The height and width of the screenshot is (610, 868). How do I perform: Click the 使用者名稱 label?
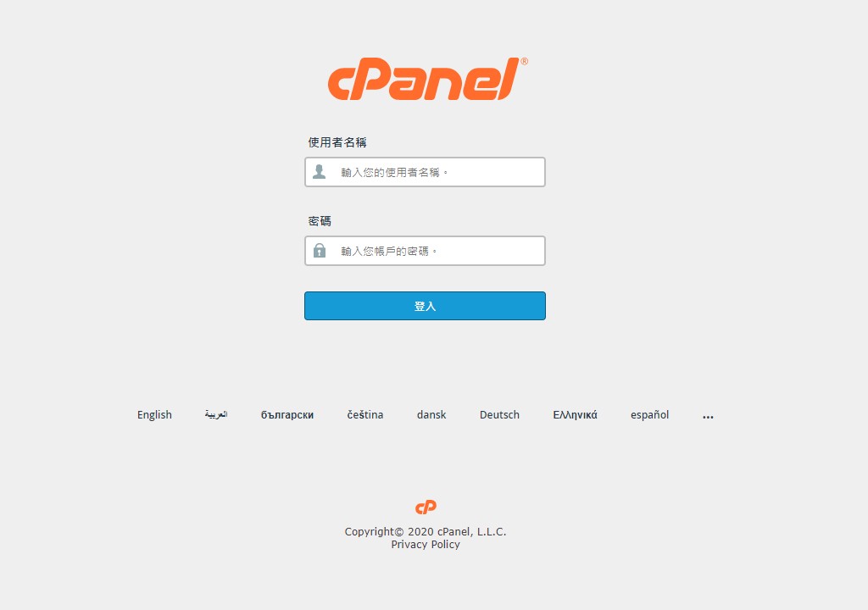click(x=337, y=142)
